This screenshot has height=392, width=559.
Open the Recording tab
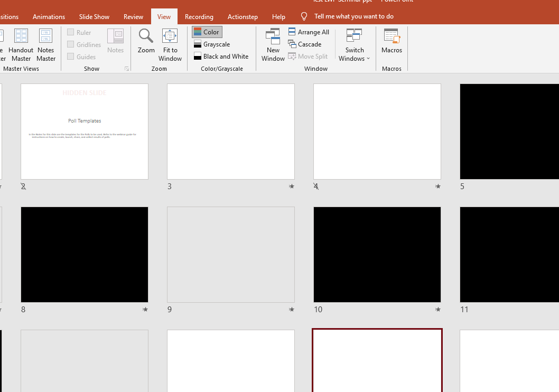click(x=199, y=17)
